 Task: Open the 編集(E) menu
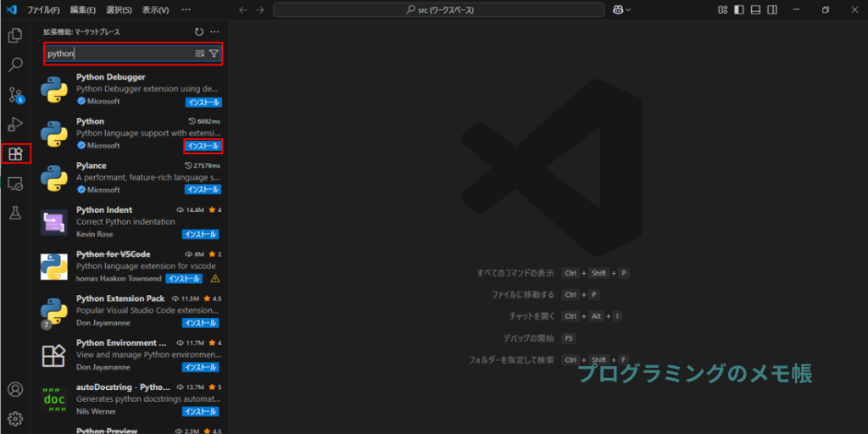point(83,10)
